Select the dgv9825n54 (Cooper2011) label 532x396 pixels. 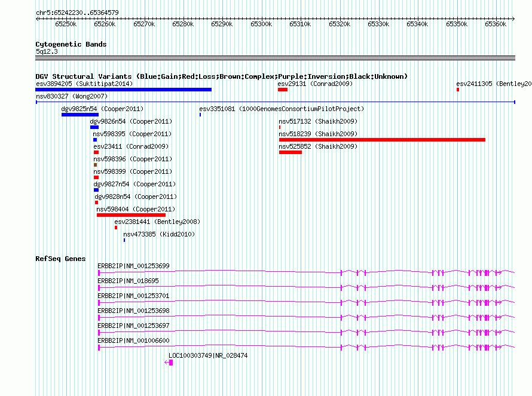[102, 109]
